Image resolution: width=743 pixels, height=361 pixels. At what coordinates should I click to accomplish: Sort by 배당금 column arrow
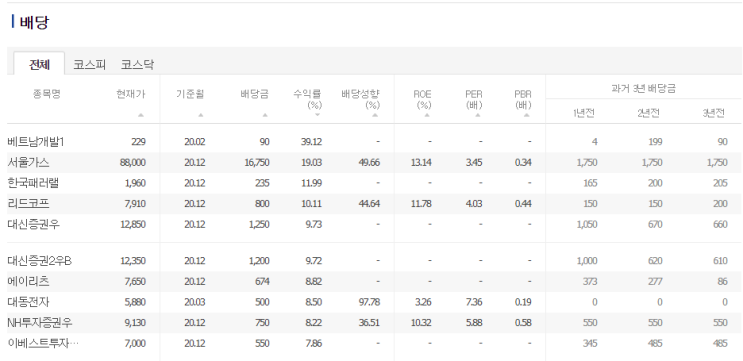265,115
